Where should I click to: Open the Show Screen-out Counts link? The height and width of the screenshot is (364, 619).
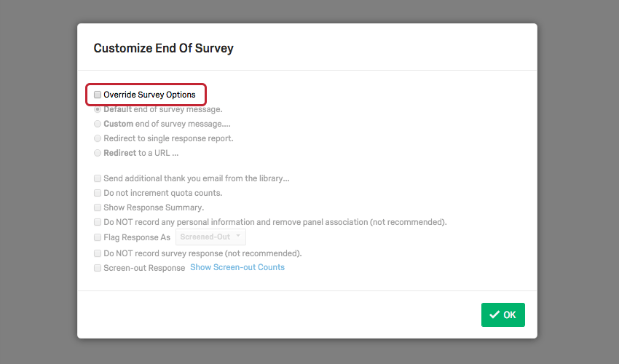coord(237,267)
